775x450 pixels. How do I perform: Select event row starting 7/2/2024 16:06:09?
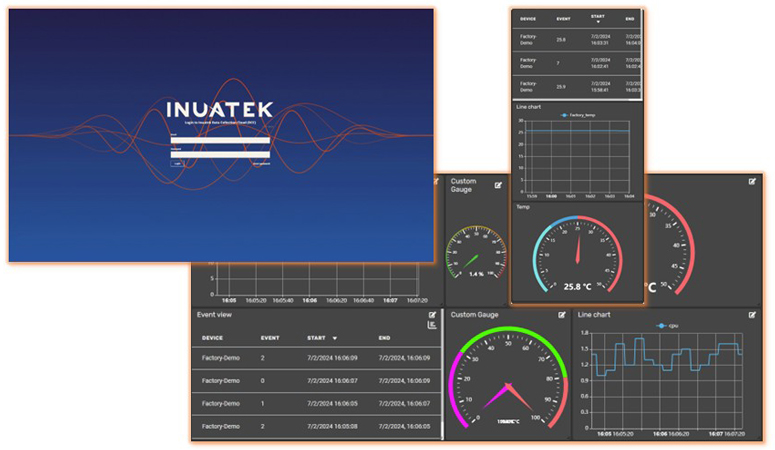[x=316, y=358]
